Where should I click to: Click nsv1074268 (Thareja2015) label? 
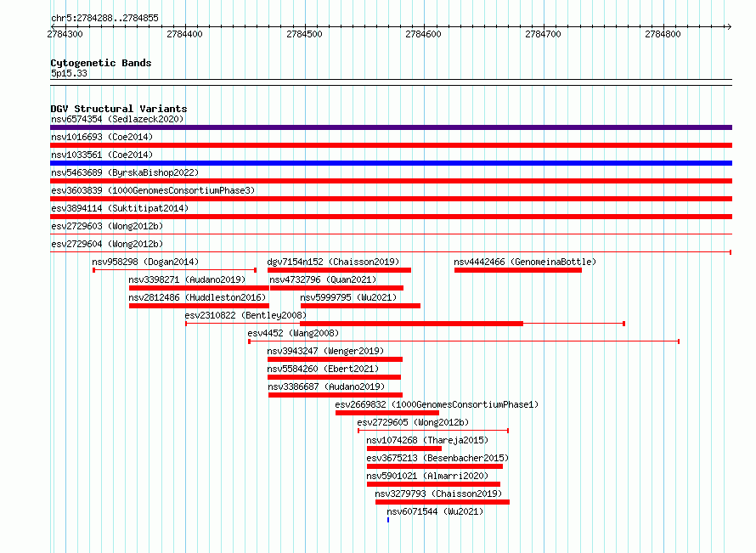(x=427, y=440)
